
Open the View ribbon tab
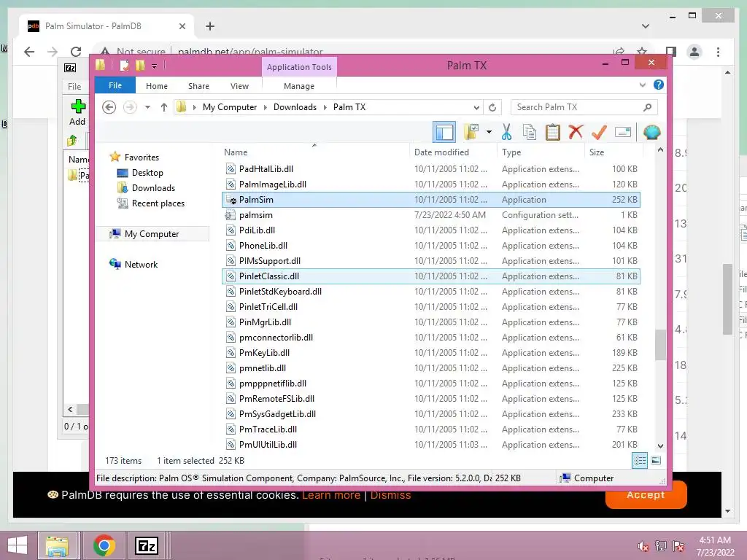[x=239, y=86]
